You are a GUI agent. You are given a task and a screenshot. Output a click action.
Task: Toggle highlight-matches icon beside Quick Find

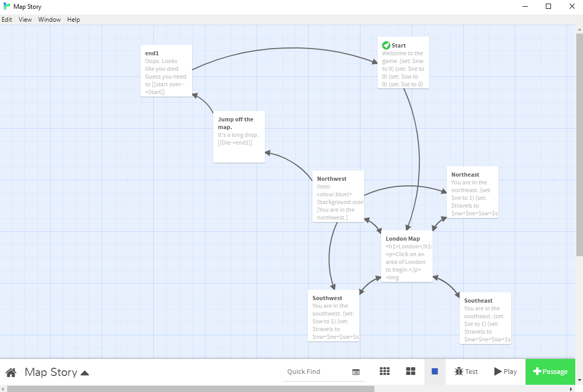tap(356, 372)
